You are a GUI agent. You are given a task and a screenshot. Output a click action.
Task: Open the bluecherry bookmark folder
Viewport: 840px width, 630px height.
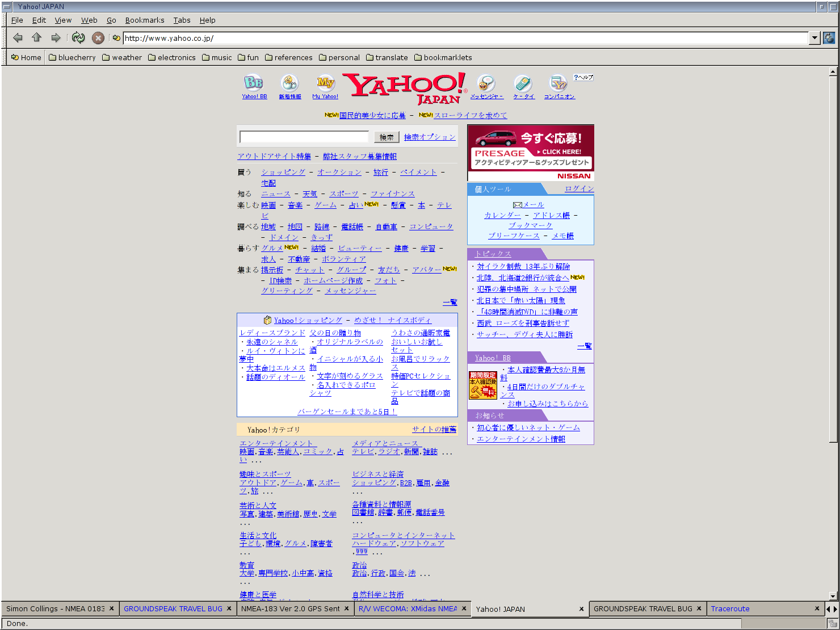[x=72, y=57]
